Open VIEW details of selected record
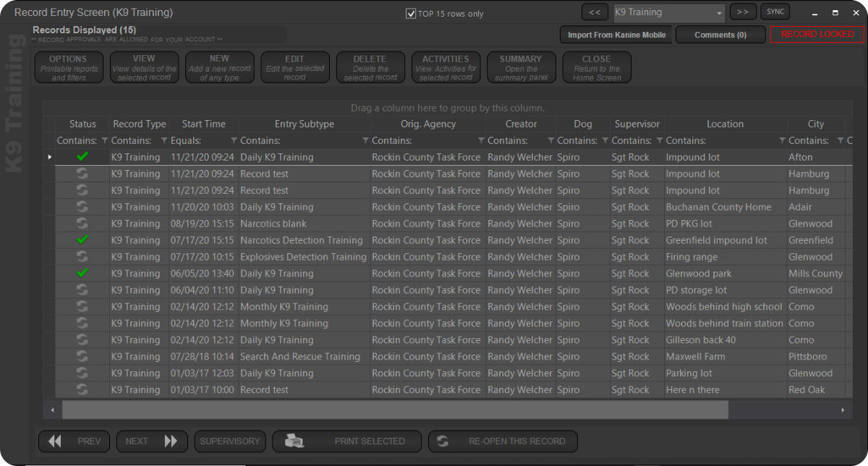The height and width of the screenshot is (466, 868). (144, 67)
